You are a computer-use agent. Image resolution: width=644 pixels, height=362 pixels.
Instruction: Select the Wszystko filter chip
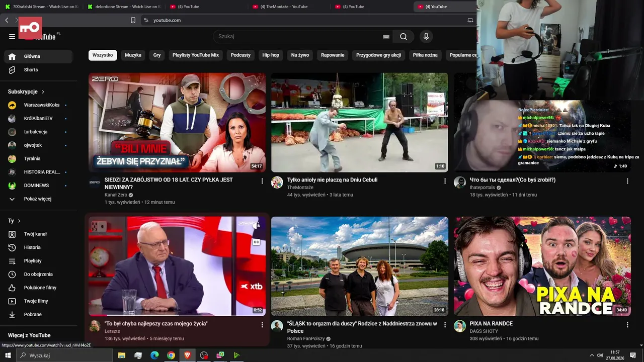coord(103,55)
